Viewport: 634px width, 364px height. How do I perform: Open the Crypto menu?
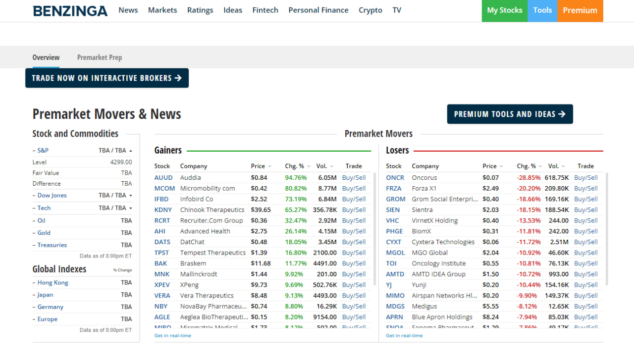(x=370, y=10)
